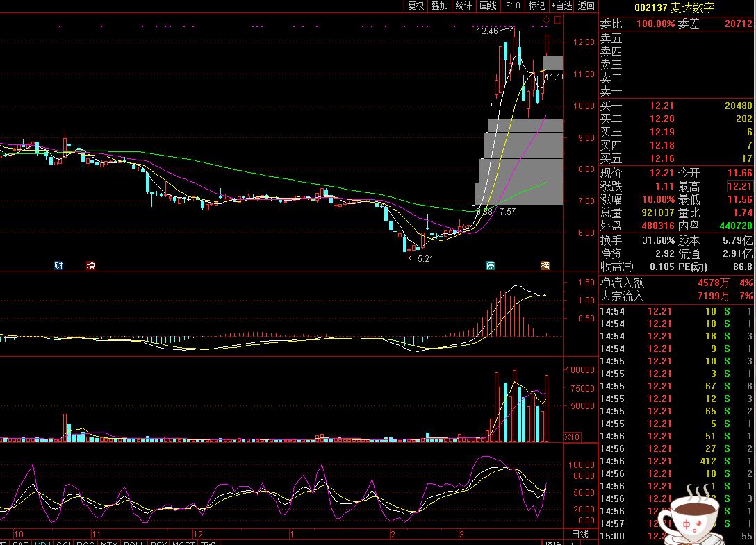Click the red diamond icon above chart
Viewport: 756px width, 545px height.
547,19
